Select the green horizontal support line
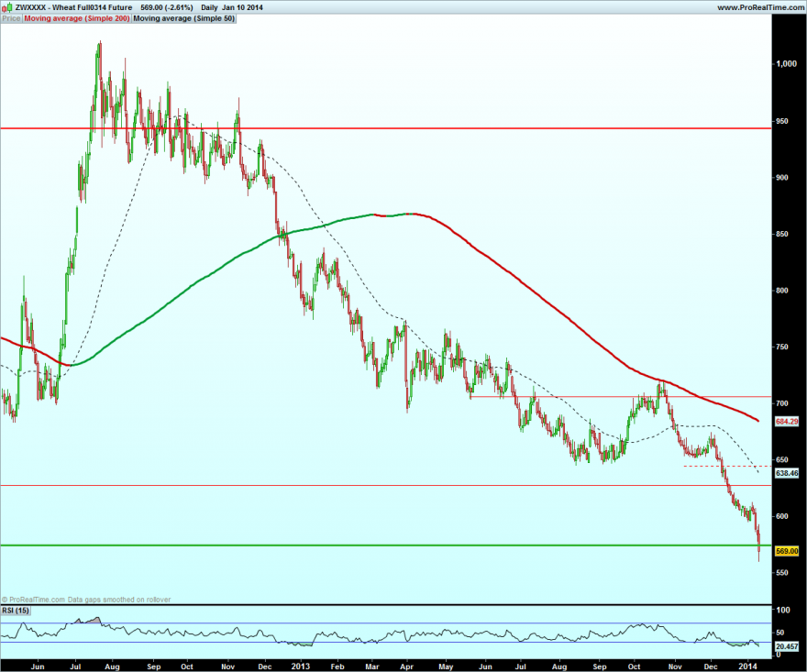 click(386, 545)
